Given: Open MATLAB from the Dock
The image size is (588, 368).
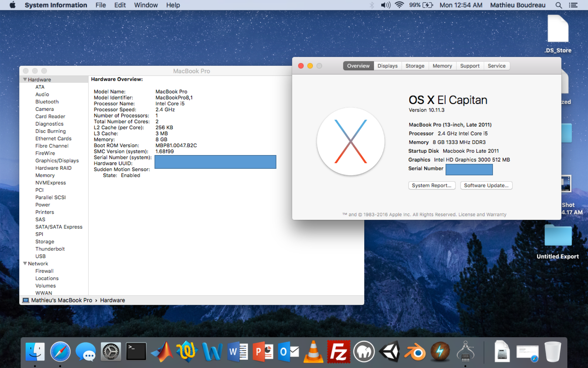Looking at the screenshot, I should pyautogui.click(x=162, y=352).
